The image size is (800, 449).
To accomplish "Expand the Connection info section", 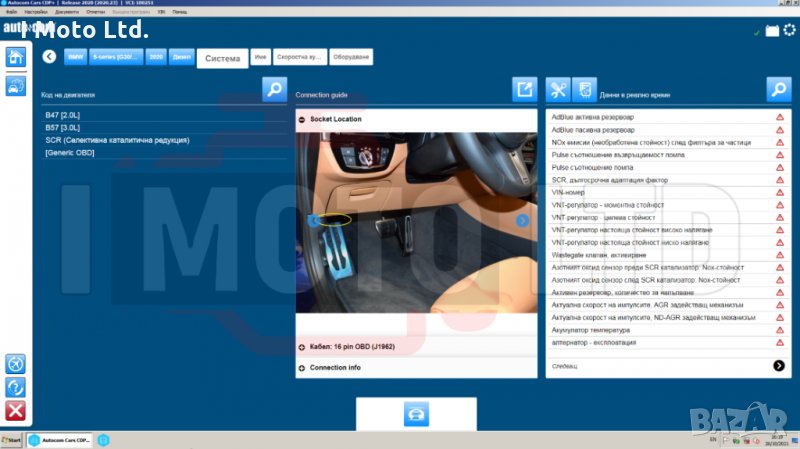I will point(302,368).
